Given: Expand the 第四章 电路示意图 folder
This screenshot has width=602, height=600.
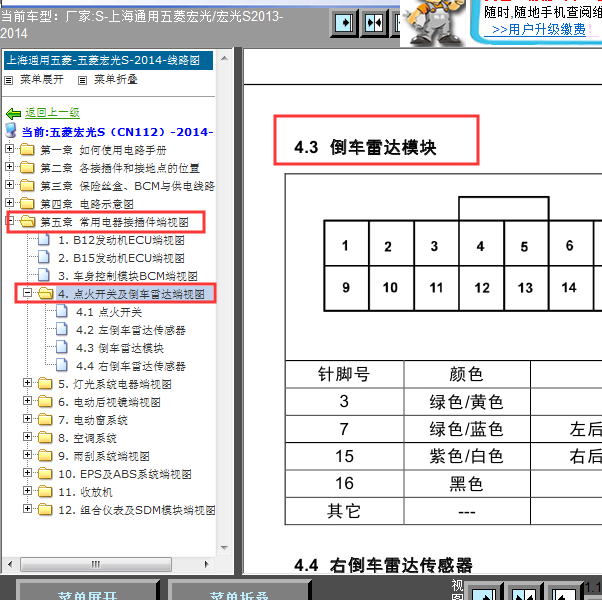Looking at the screenshot, I should (x=10, y=203).
